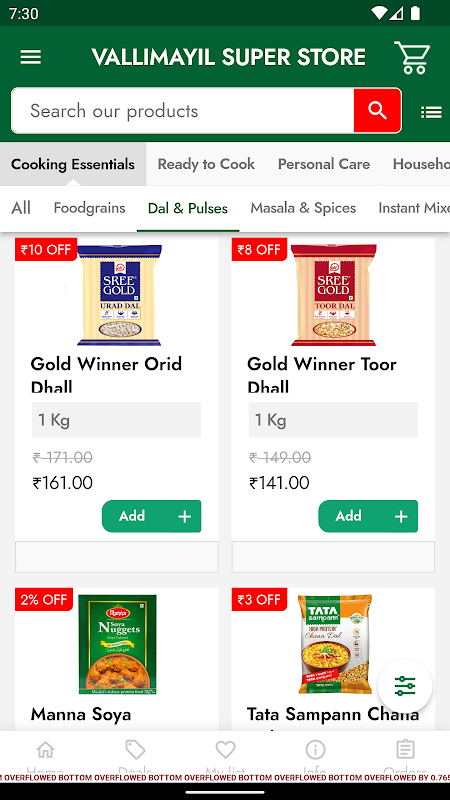The image size is (450, 800).
Task: Switch to list view layout icon
Action: pos(431,112)
